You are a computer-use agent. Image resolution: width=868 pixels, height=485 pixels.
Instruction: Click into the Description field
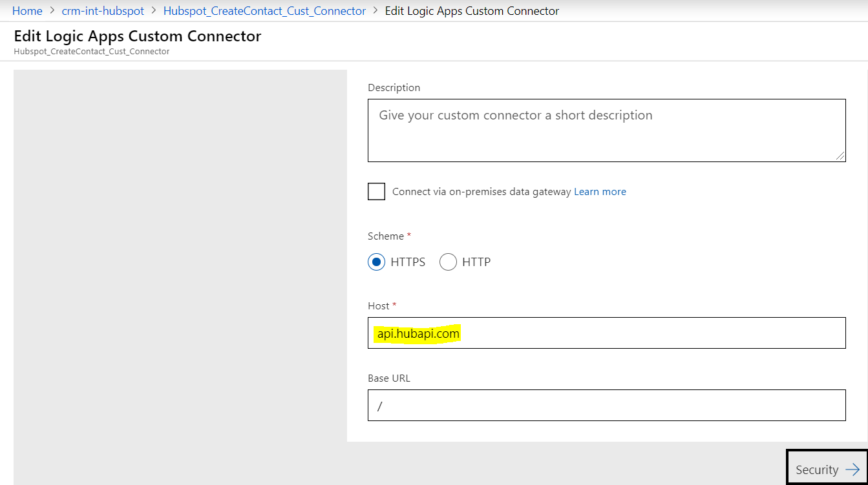(x=606, y=129)
